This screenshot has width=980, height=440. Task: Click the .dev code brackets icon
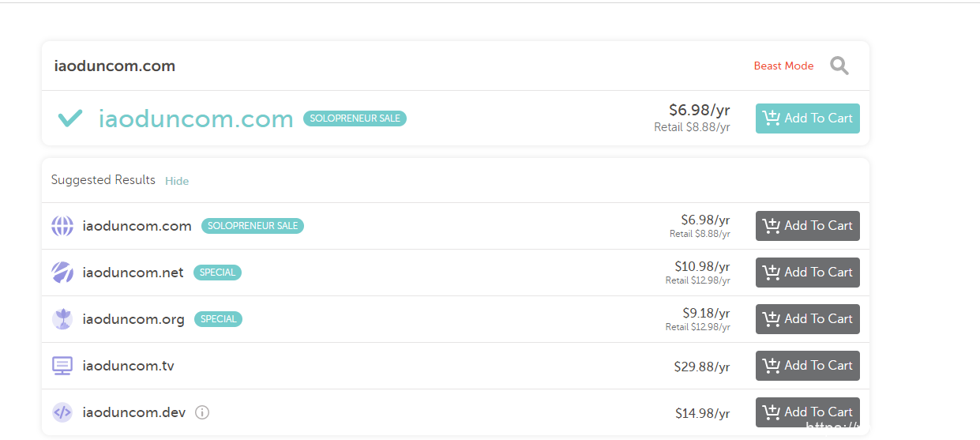pos(62,412)
